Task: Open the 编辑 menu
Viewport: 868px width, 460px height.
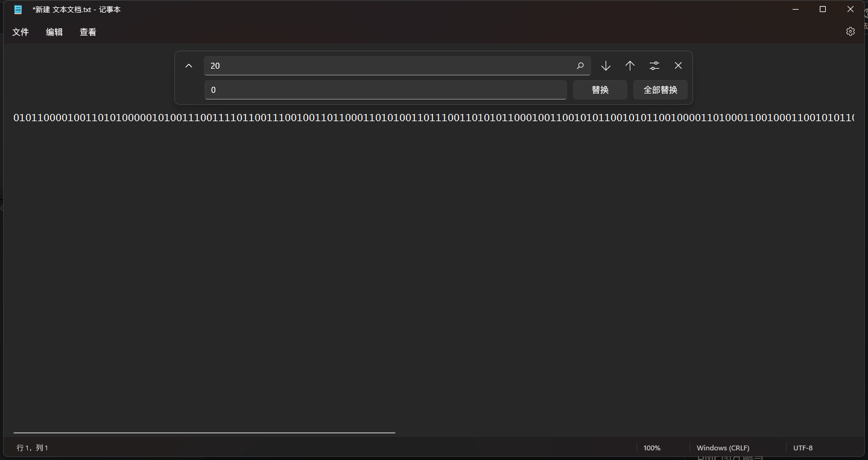Action: click(54, 32)
